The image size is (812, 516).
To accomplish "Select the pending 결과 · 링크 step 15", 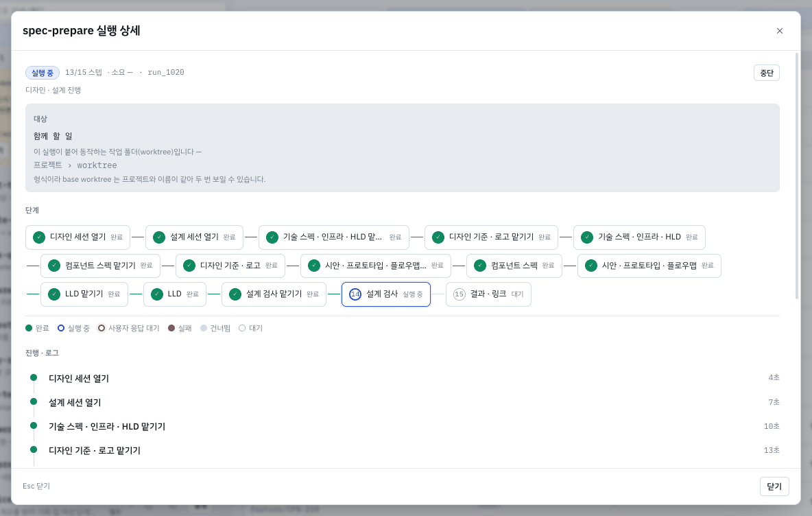I will pos(488,294).
